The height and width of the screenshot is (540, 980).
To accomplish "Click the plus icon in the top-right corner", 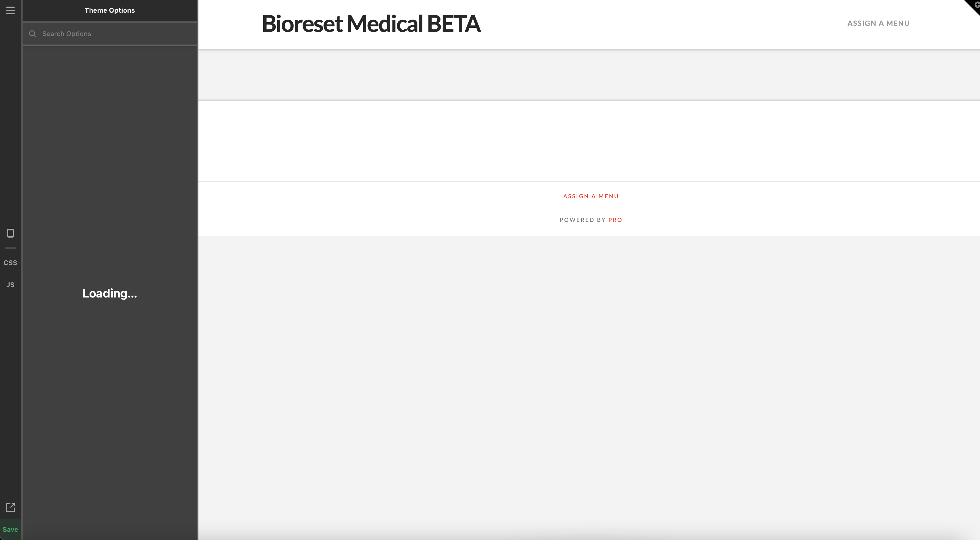I will 976,5.
